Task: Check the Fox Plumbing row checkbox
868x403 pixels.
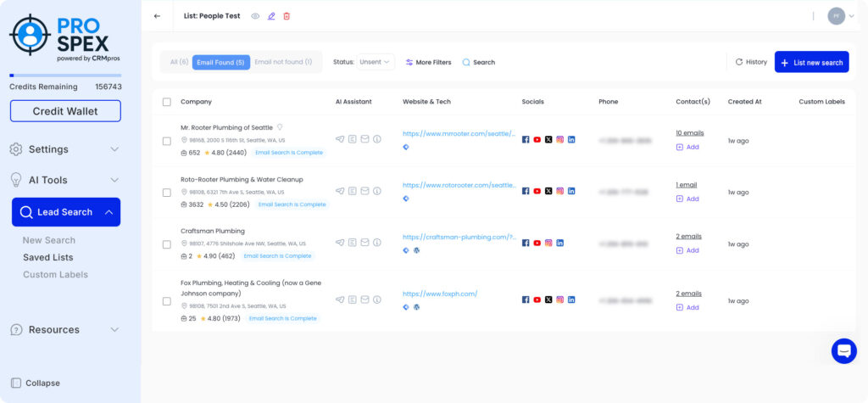Action: click(167, 301)
